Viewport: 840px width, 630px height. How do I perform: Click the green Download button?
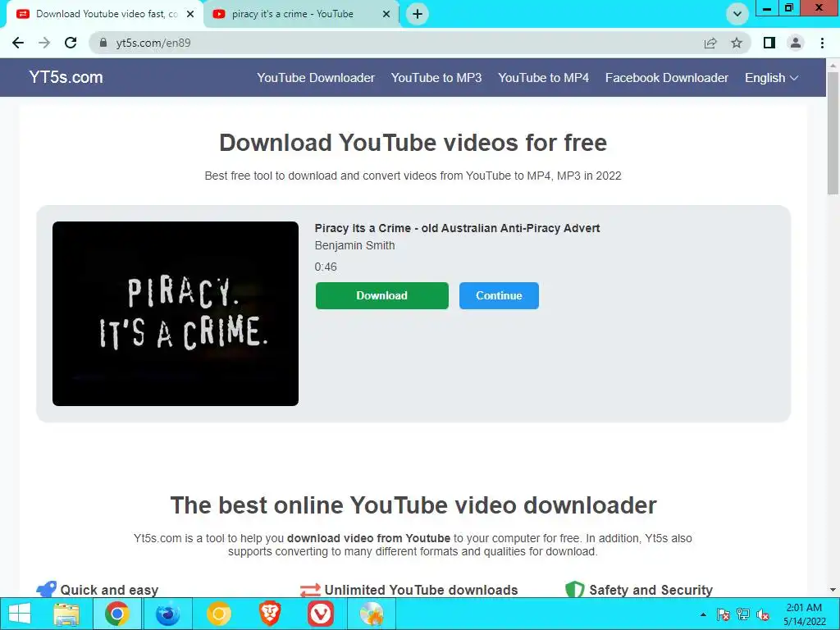coord(382,295)
